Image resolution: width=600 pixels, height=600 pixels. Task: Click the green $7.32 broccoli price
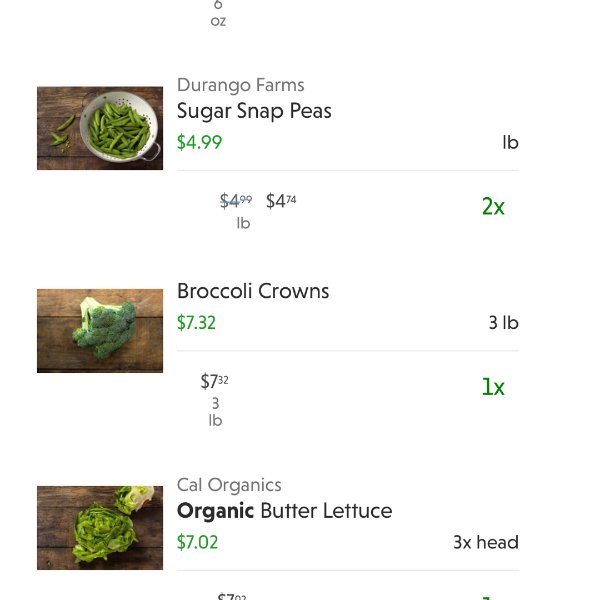(196, 323)
